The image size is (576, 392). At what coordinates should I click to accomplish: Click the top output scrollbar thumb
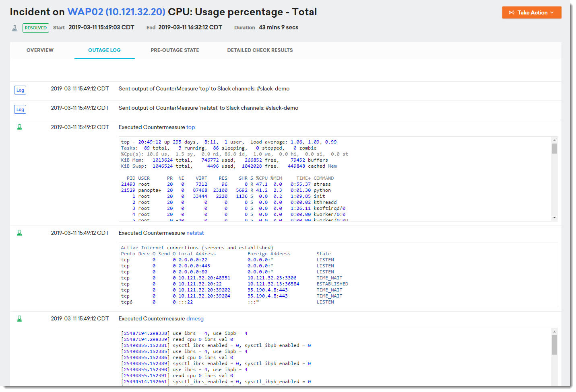[x=554, y=148]
